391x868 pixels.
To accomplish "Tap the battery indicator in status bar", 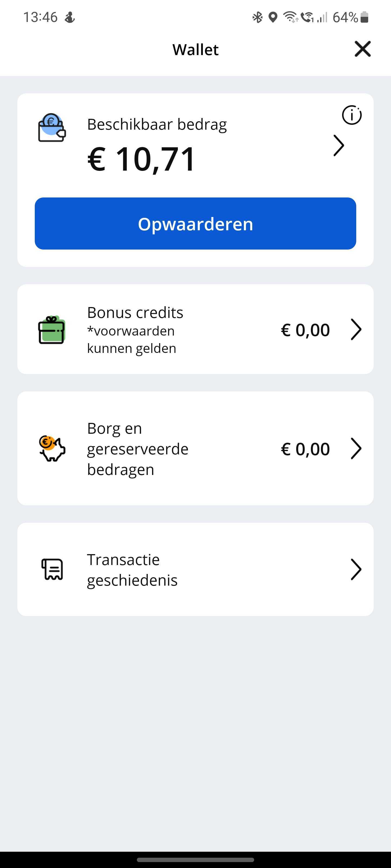I will pyautogui.click(x=364, y=17).
